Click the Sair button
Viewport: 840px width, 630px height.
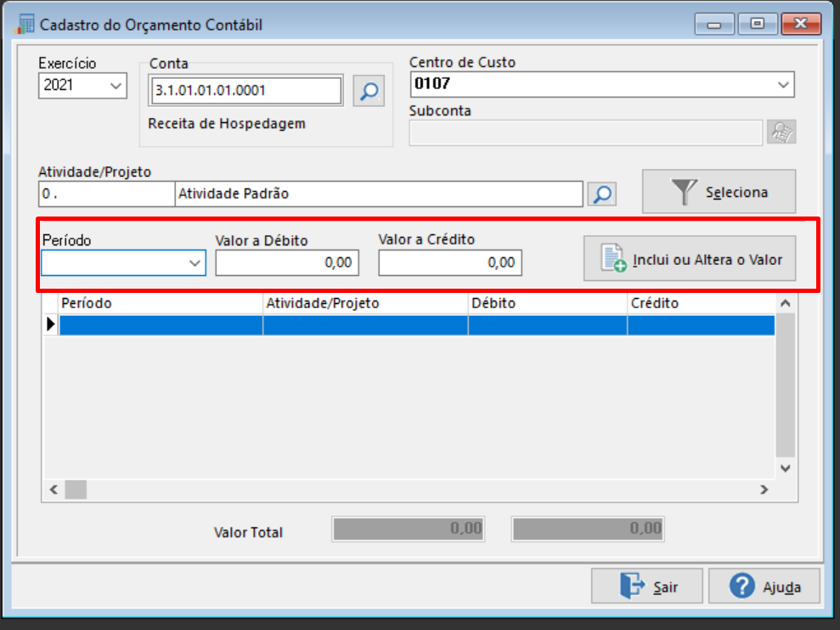point(647,586)
